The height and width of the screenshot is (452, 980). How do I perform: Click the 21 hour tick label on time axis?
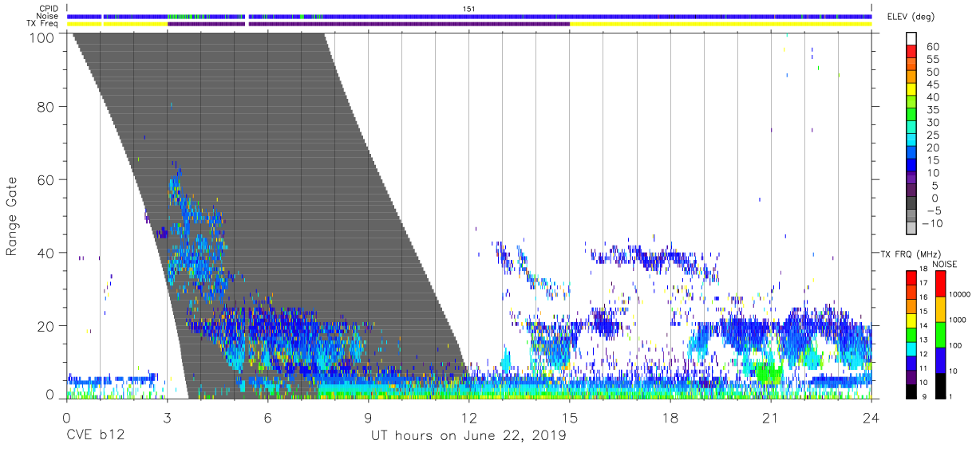(x=771, y=418)
